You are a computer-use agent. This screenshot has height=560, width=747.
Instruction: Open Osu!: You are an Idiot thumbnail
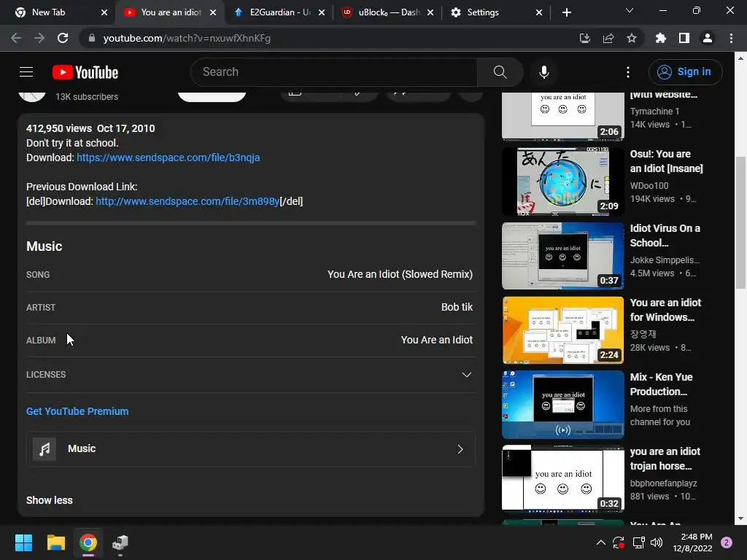(x=563, y=182)
